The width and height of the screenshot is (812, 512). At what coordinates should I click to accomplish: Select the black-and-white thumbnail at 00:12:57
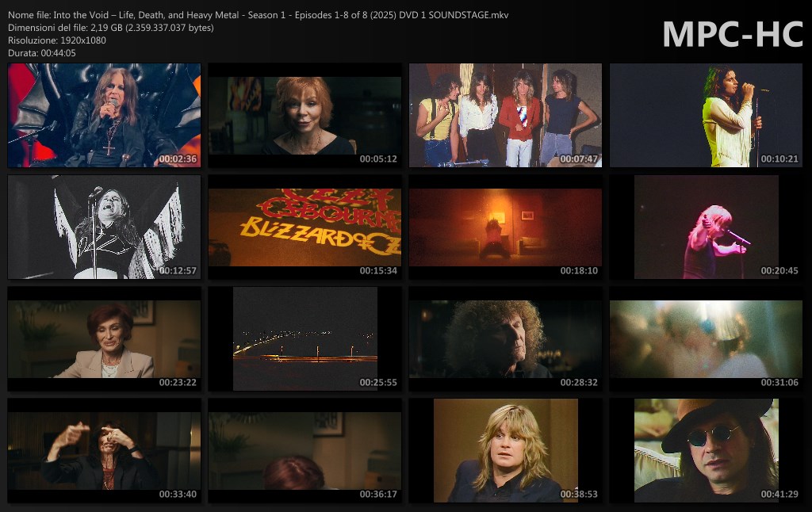pyautogui.click(x=104, y=227)
